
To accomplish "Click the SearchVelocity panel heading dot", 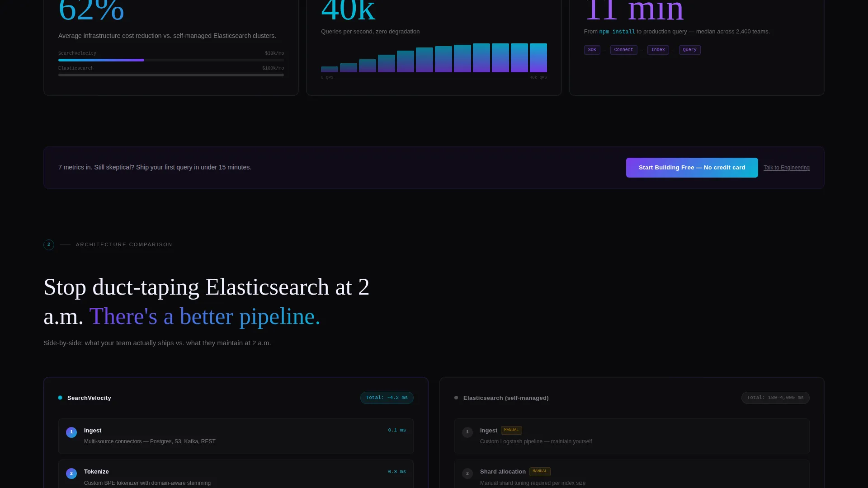I will (60, 398).
